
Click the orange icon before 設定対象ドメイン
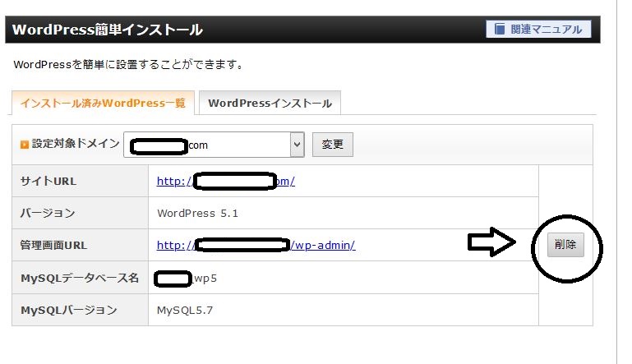click(x=25, y=144)
